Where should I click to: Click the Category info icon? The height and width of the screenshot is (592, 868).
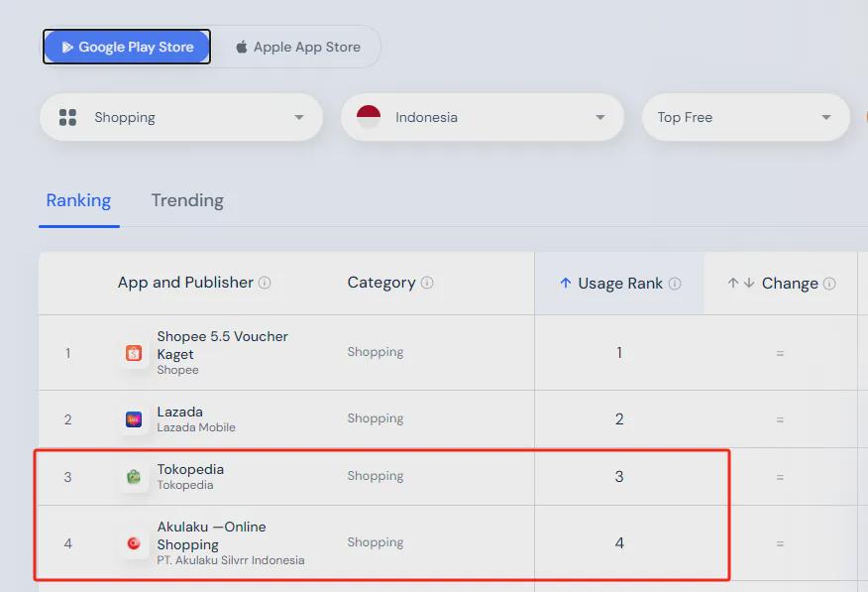[427, 283]
